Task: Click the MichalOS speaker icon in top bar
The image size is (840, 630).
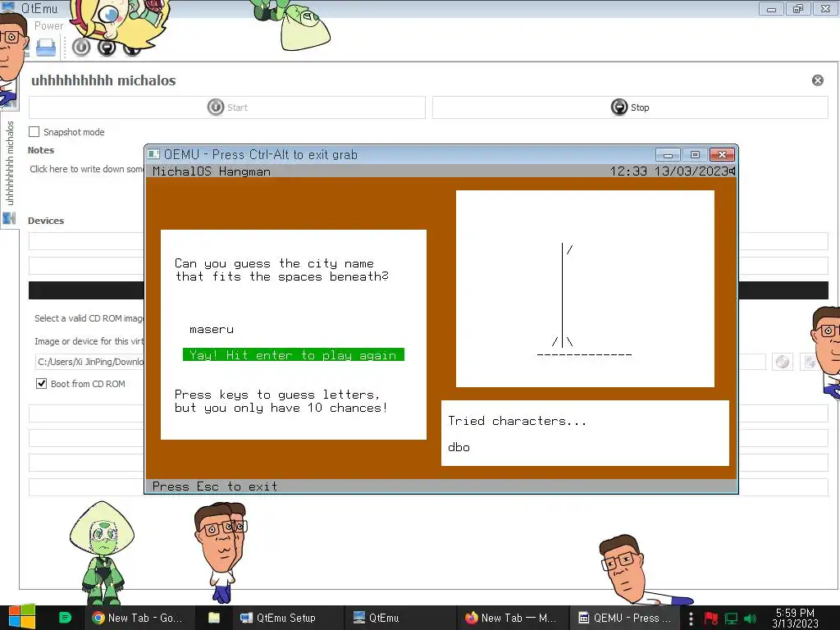Action: pos(732,171)
